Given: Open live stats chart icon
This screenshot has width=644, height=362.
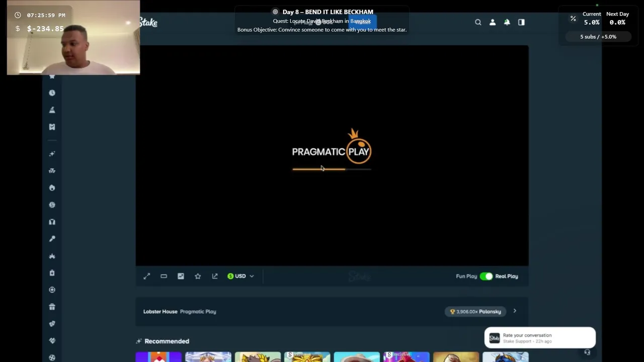Looking at the screenshot, I should coord(181,276).
